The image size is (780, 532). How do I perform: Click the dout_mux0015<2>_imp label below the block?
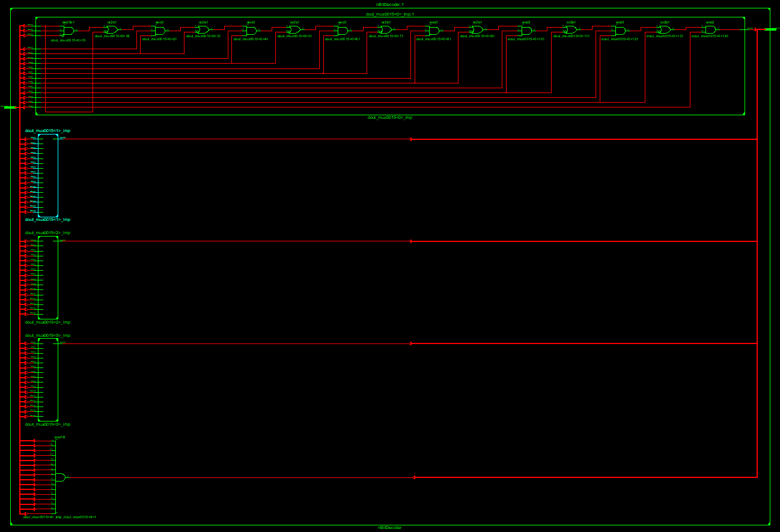[47, 322]
